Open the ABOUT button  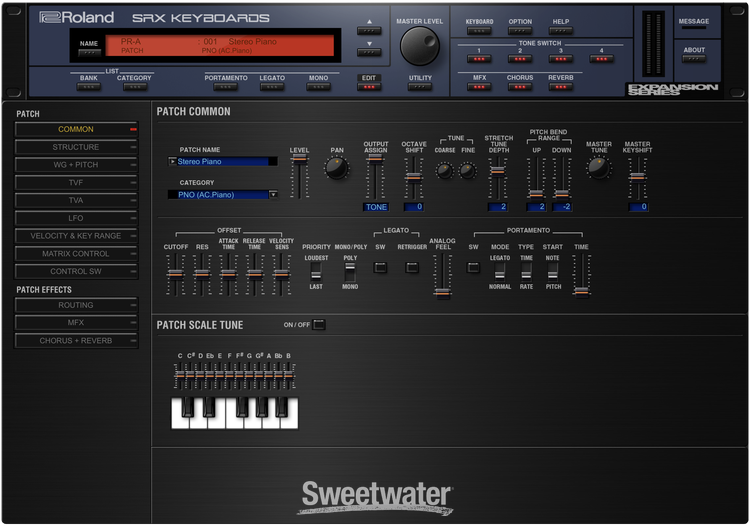(694, 59)
